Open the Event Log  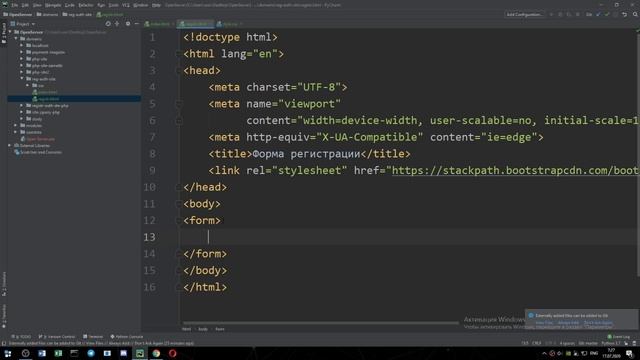[619, 337]
